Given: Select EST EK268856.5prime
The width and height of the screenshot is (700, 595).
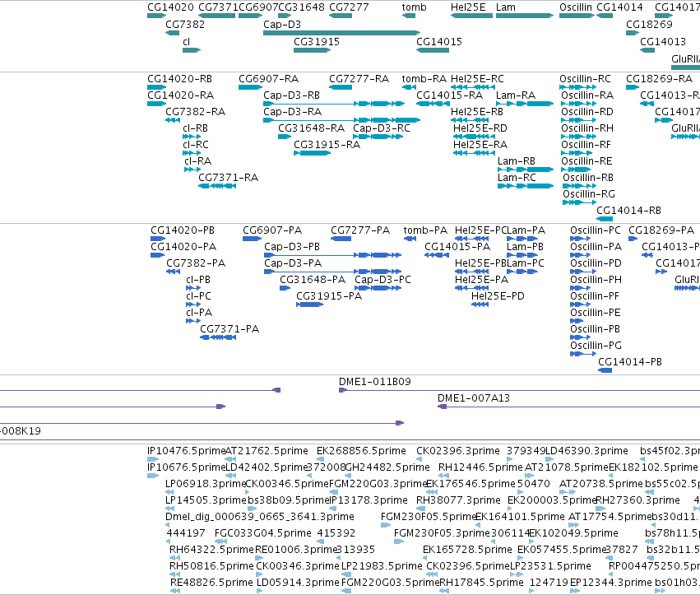Looking at the screenshot, I should coord(361,451).
